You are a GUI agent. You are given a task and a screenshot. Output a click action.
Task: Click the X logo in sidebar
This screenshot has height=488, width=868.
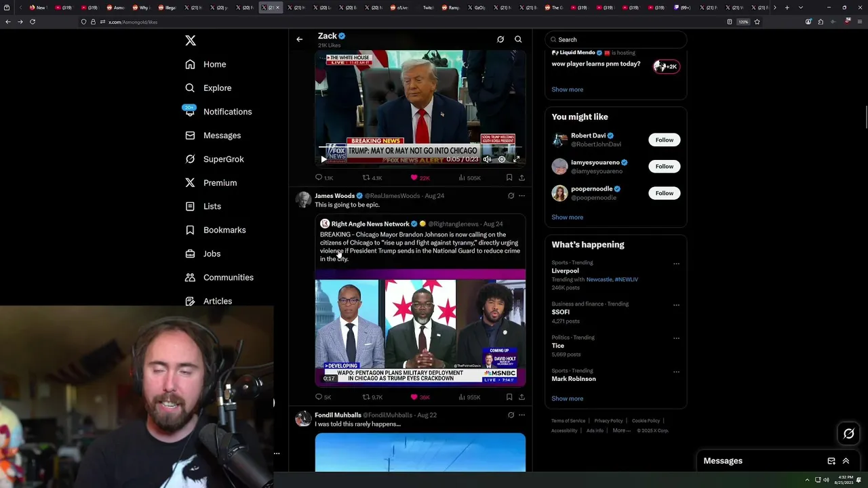pyautogui.click(x=191, y=41)
